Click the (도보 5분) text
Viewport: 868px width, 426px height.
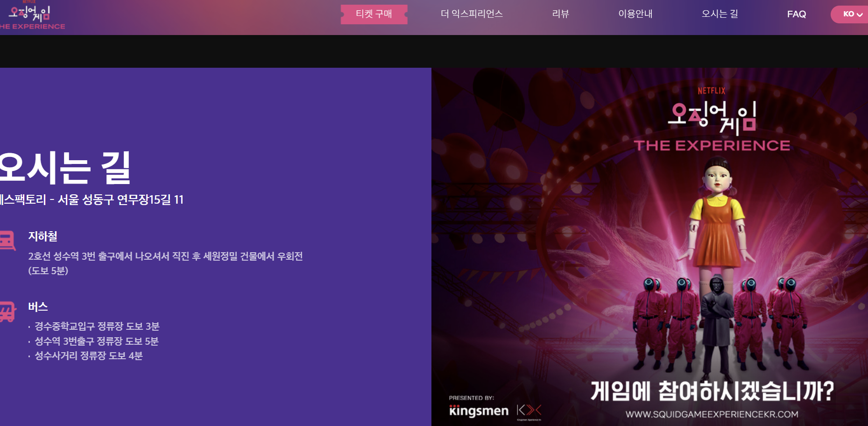click(48, 271)
